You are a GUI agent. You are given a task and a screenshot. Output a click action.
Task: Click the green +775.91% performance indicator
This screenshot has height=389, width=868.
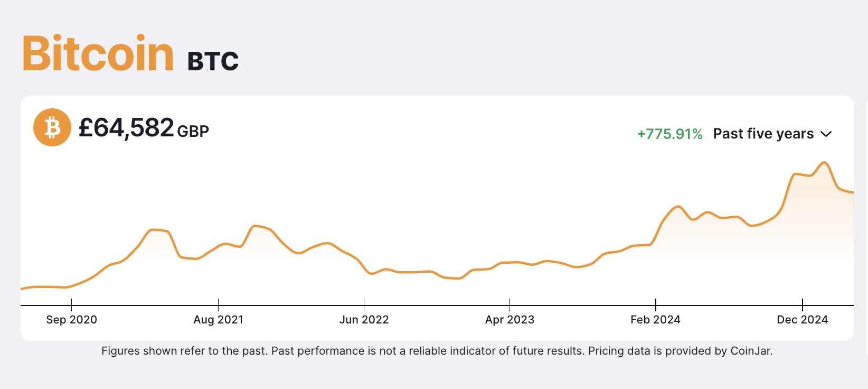669,134
